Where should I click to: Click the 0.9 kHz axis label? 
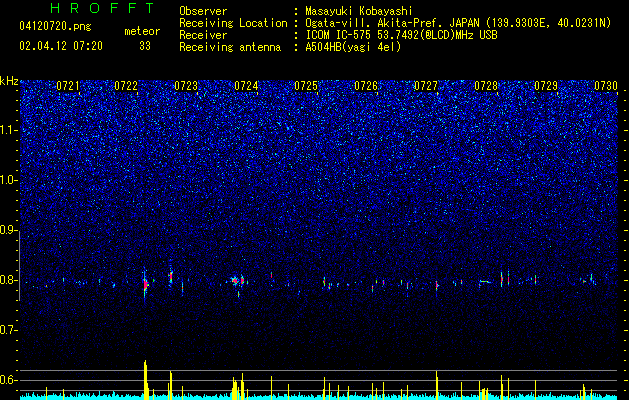pyautogui.click(x=8, y=230)
